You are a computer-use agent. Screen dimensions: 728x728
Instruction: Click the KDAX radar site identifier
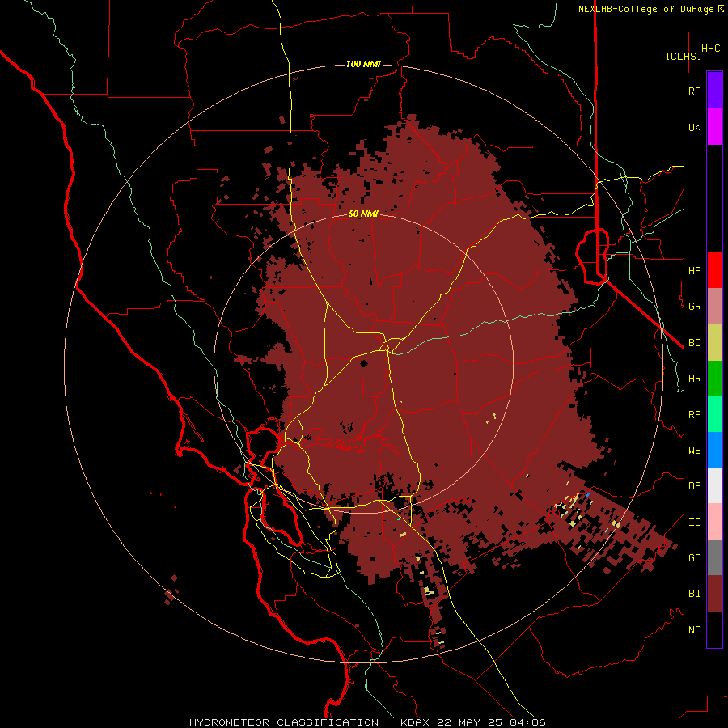point(415,722)
